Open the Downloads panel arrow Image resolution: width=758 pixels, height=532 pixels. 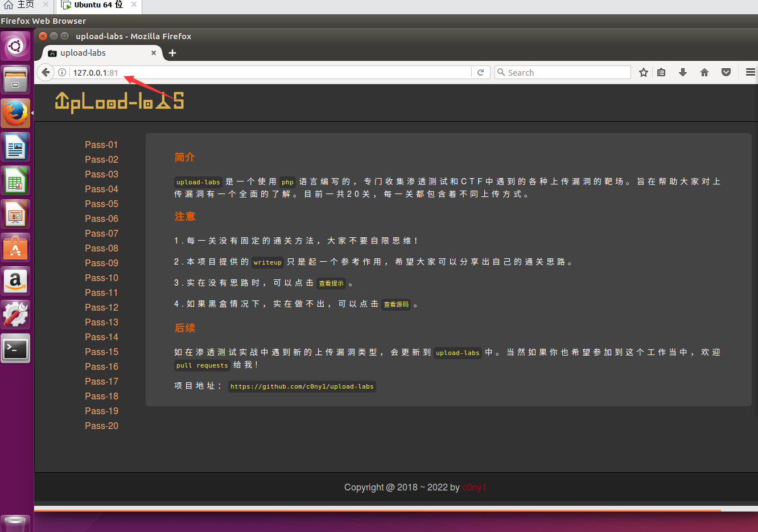pos(682,72)
